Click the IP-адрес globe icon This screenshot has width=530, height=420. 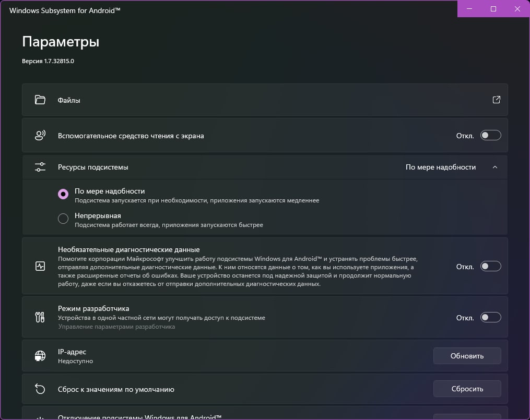tap(40, 356)
